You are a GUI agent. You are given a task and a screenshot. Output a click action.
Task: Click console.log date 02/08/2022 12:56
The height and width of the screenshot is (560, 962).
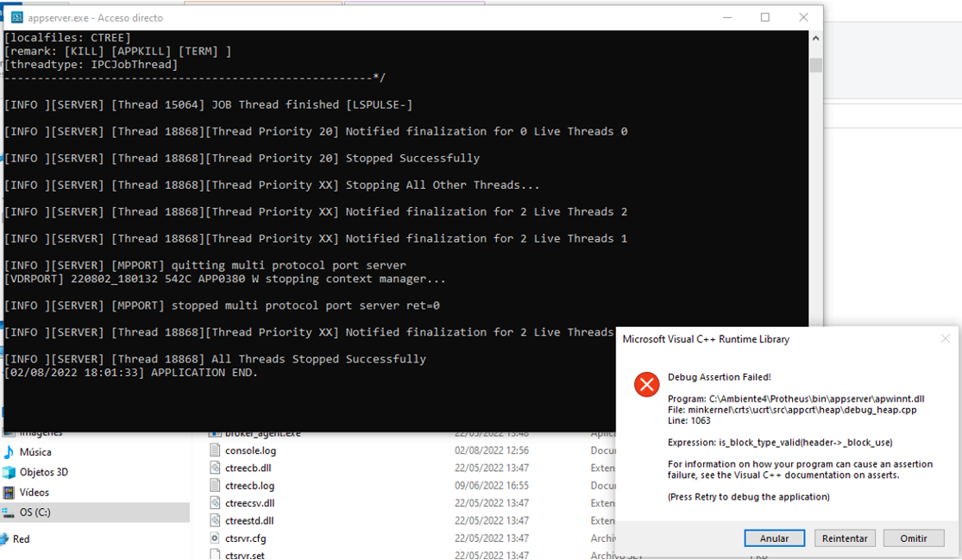[x=492, y=450]
